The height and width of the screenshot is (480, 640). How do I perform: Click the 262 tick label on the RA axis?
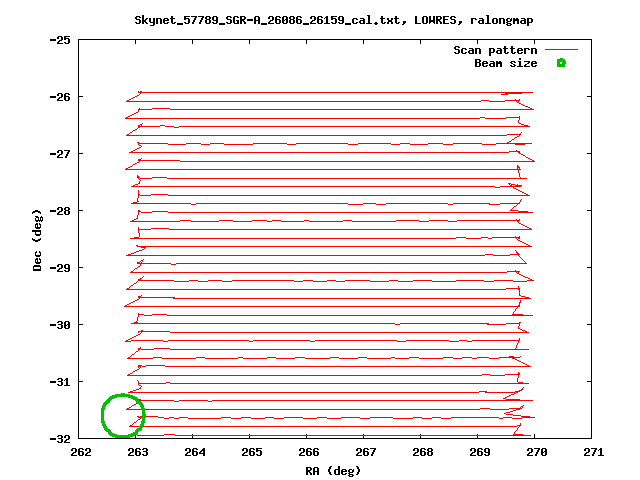[81, 452]
